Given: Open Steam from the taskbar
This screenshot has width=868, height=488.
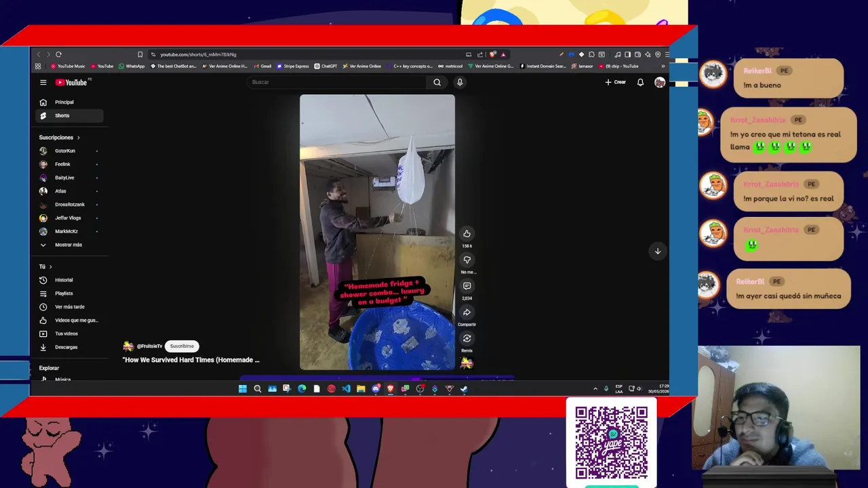Looking at the screenshot, I should (464, 388).
